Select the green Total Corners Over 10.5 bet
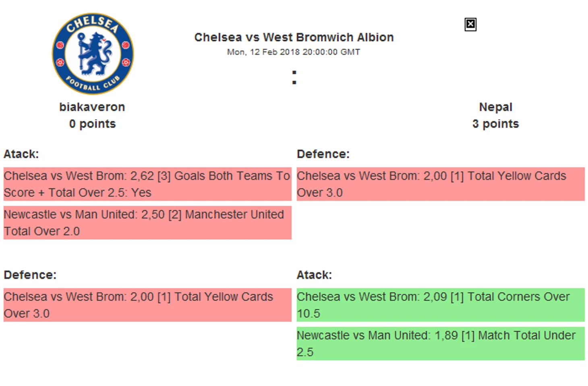 pyautogui.click(x=441, y=305)
